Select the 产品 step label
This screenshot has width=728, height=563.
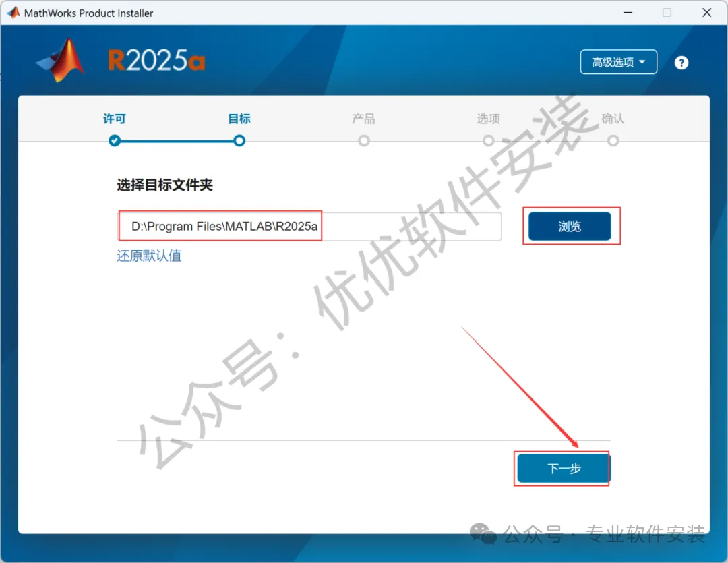[363, 119]
